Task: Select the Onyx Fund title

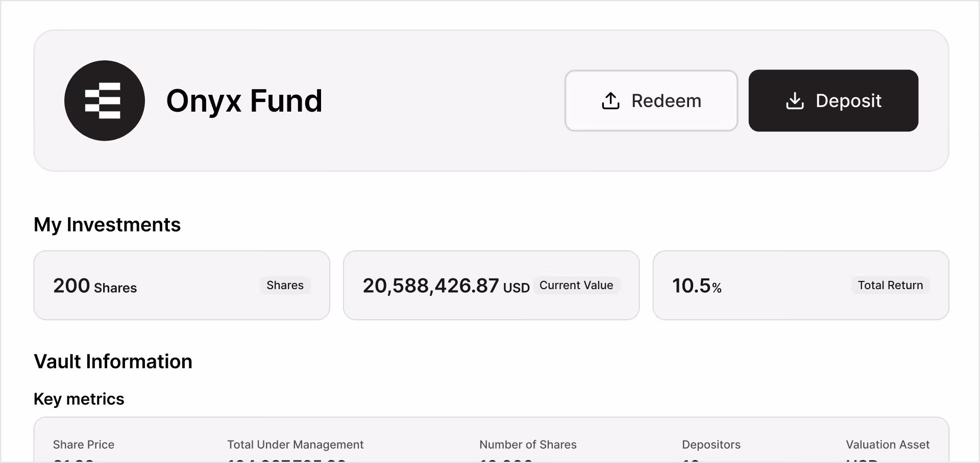Action: click(x=244, y=100)
